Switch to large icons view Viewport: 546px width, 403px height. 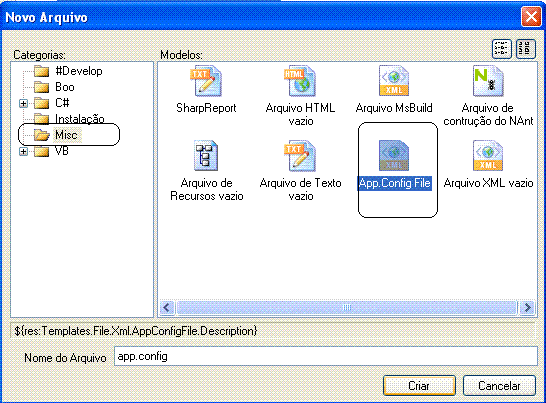[525, 49]
